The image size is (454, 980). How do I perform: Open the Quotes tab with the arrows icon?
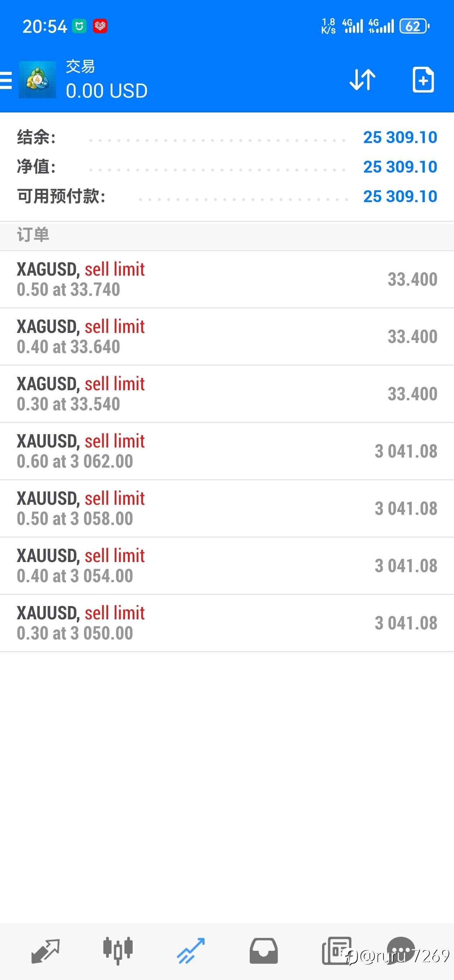pyautogui.click(x=45, y=951)
